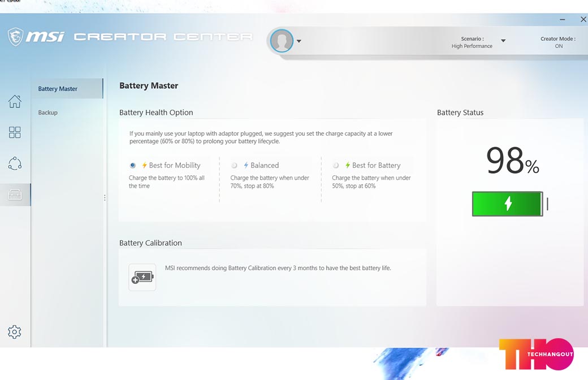Click 'Charge the battery to 100% all the time'
Image resolution: width=588 pixels, height=380 pixels.
(166, 182)
